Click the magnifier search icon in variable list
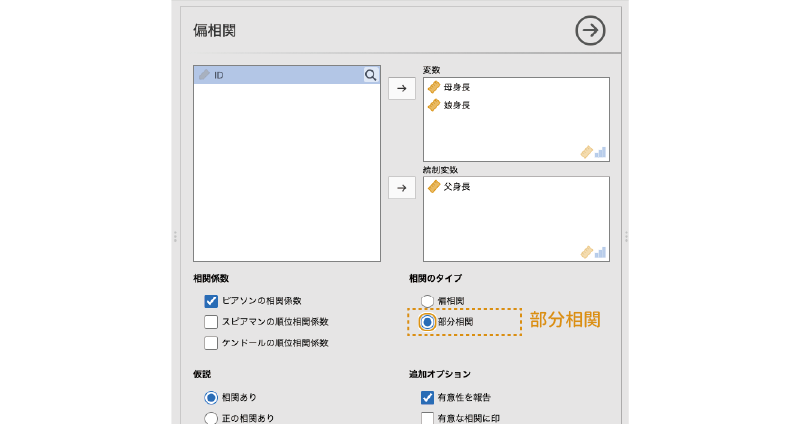This screenshot has height=424, width=800. (370, 75)
